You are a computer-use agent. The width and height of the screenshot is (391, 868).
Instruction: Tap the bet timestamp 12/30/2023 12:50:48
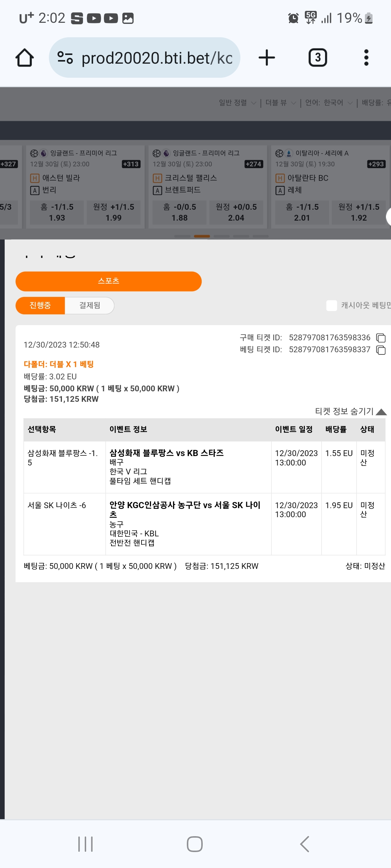click(x=62, y=345)
